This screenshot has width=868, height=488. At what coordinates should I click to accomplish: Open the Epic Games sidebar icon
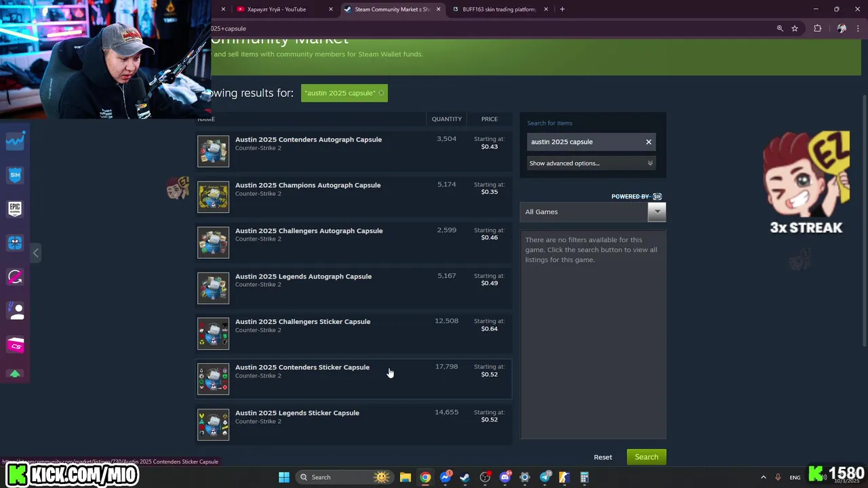pyautogui.click(x=15, y=209)
